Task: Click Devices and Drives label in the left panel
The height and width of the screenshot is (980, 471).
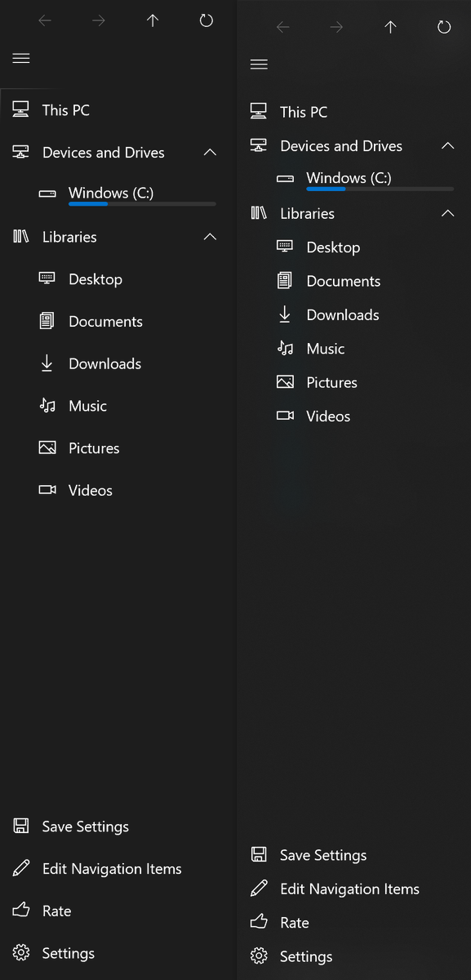Action: [104, 153]
